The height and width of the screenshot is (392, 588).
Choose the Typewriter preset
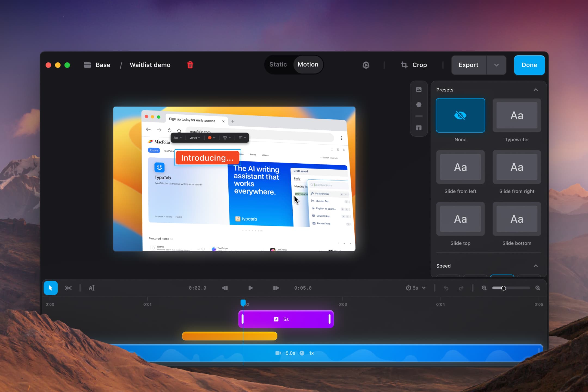pyautogui.click(x=517, y=115)
